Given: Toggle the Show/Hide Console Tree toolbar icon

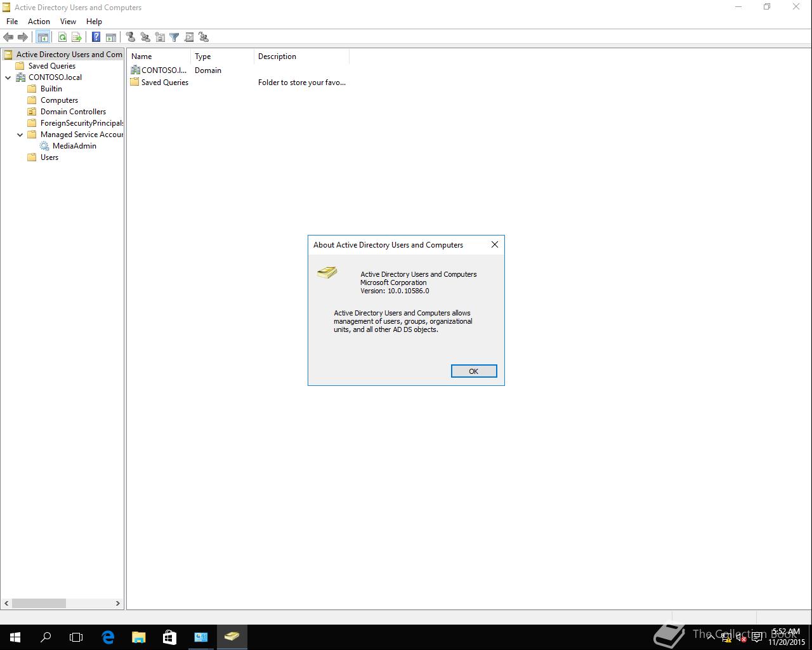Looking at the screenshot, I should pos(43,37).
